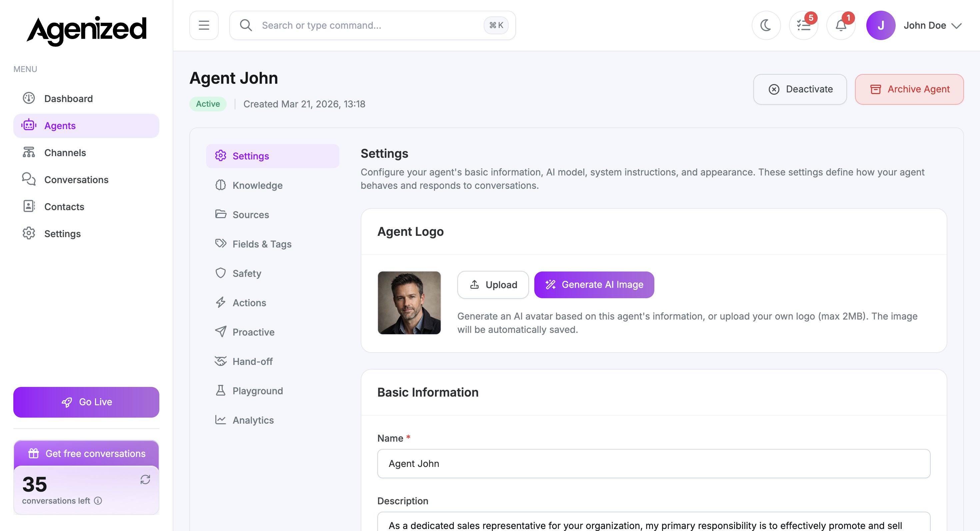Open the Fields & Tags tab
The image size is (980, 531).
coord(272,244)
